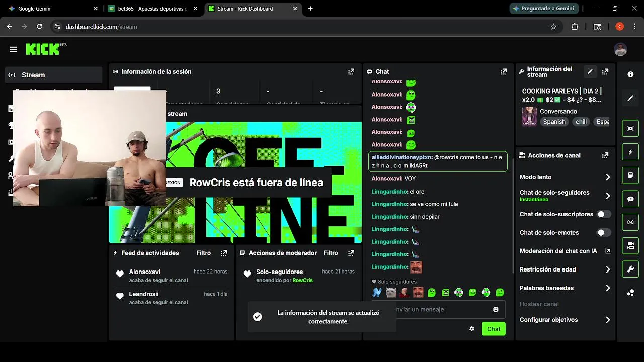
Task: Bookmark this page with star icon
Action: (x=553, y=27)
